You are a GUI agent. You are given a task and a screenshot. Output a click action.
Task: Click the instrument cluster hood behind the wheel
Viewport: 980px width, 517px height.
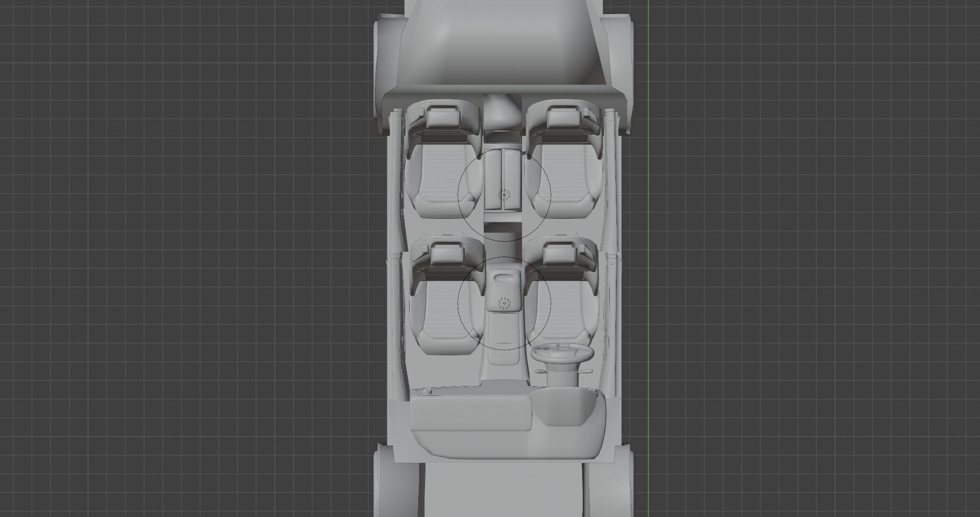click(565, 405)
